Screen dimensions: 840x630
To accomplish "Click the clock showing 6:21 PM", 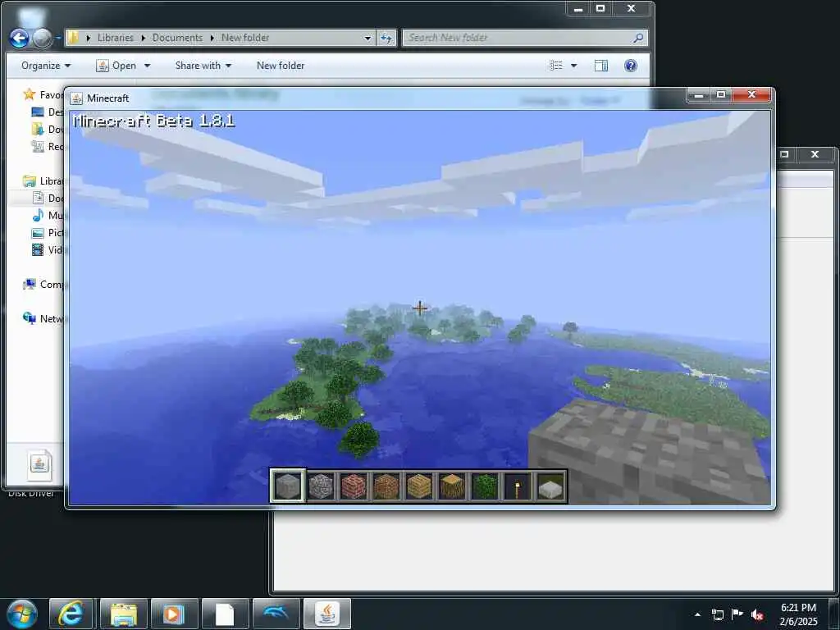I will click(798, 608).
